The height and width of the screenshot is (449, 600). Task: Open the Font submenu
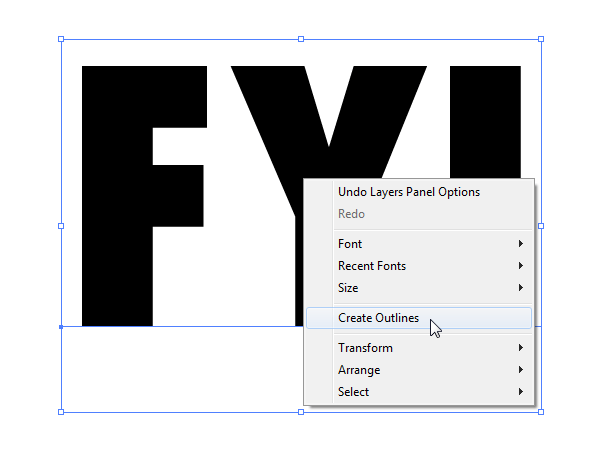tap(419, 244)
